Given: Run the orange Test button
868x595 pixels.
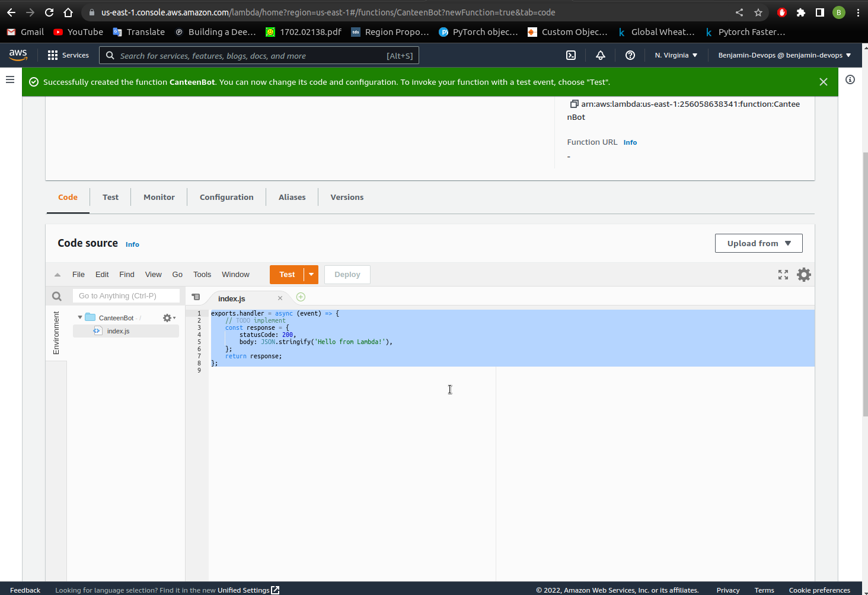Looking at the screenshot, I should pyautogui.click(x=287, y=275).
